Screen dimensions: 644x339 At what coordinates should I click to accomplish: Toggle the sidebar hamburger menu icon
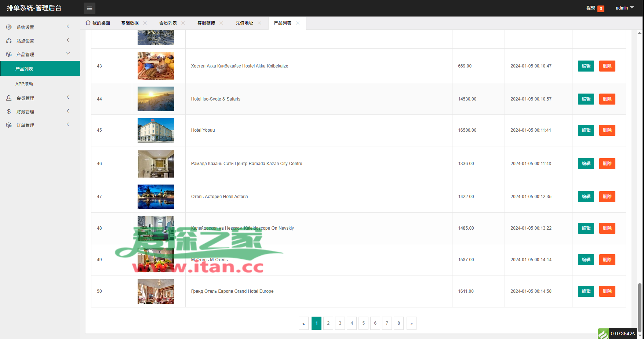[x=89, y=8]
